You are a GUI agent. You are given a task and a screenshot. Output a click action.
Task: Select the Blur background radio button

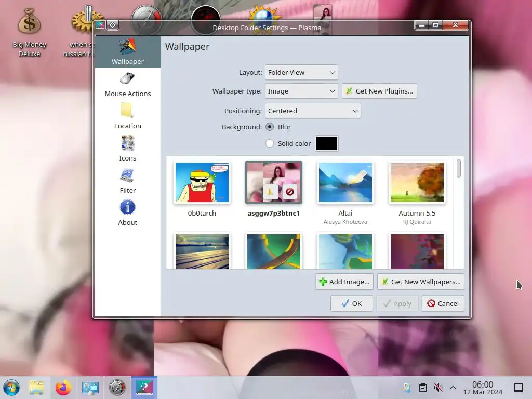tap(270, 127)
